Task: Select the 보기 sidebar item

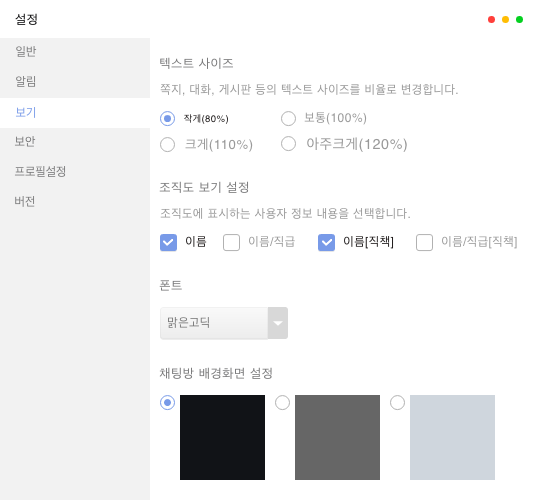Action: 75,113
